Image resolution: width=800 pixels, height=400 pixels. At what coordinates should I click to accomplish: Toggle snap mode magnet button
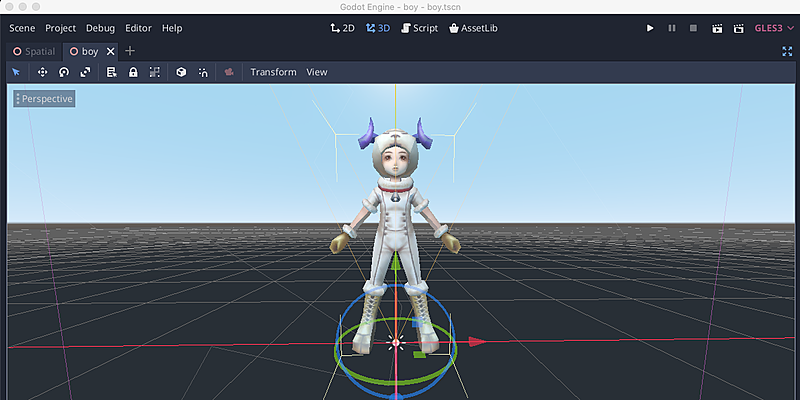tap(203, 72)
